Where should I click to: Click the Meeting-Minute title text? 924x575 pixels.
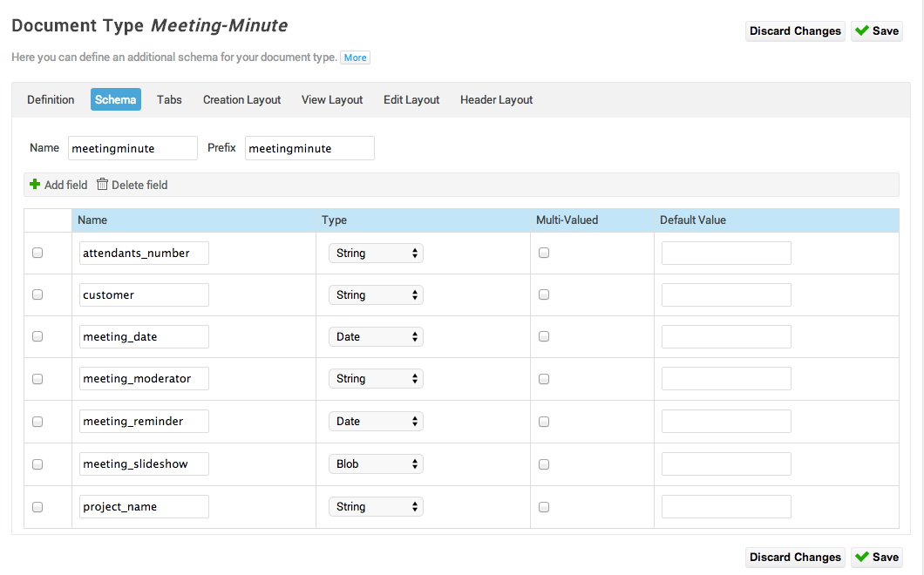(x=219, y=25)
